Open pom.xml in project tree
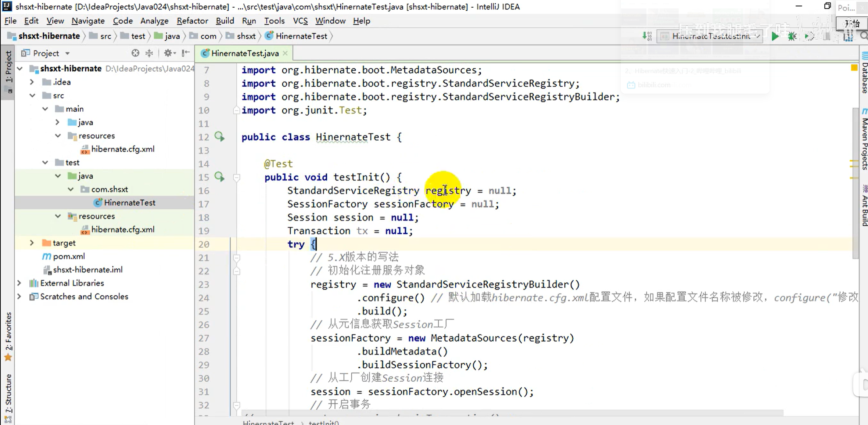Viewport: 868px width, 425px height. [69, 256]
